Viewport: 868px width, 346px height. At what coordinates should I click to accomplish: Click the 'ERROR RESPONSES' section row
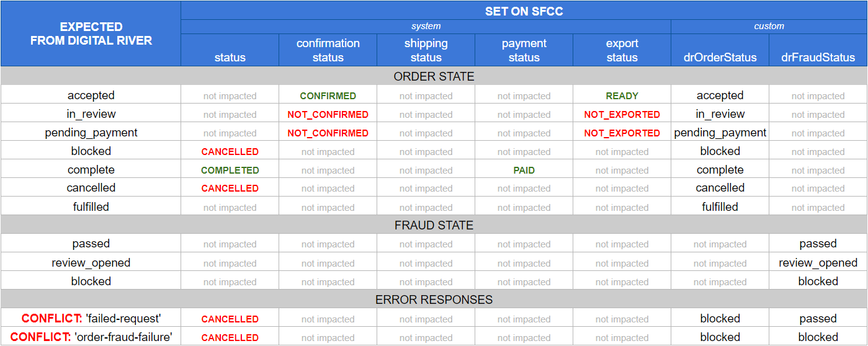pos(434,299)
